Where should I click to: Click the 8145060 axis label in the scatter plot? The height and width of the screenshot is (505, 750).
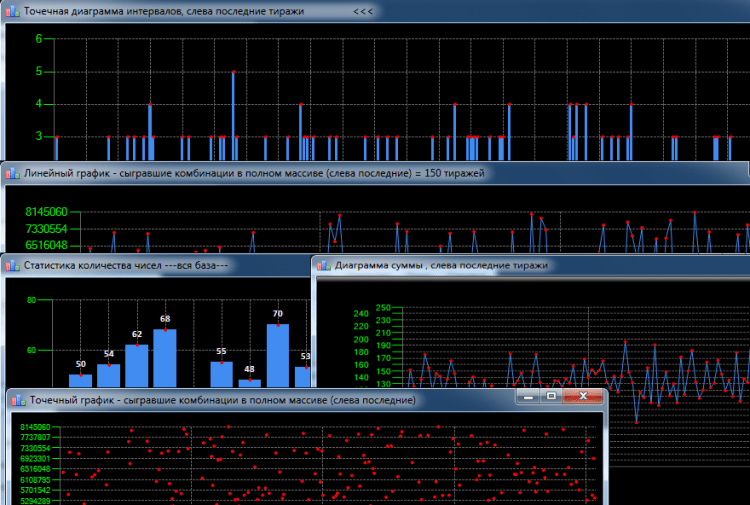(36, 427)
